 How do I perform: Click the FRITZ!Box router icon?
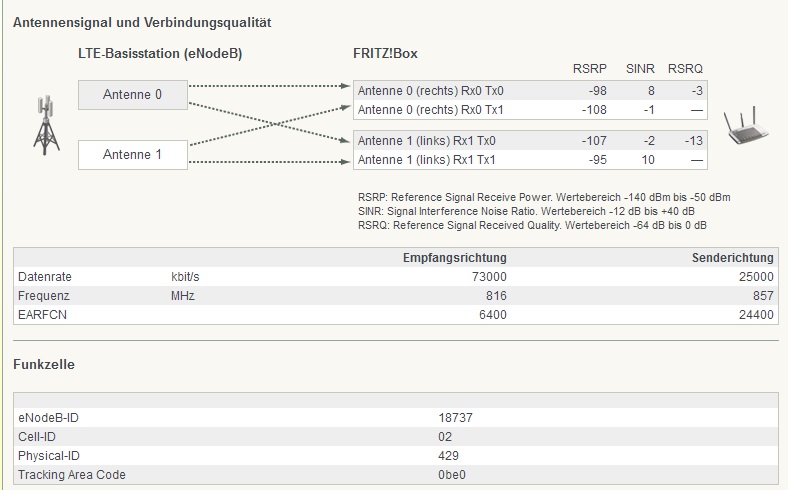(746, 125)
